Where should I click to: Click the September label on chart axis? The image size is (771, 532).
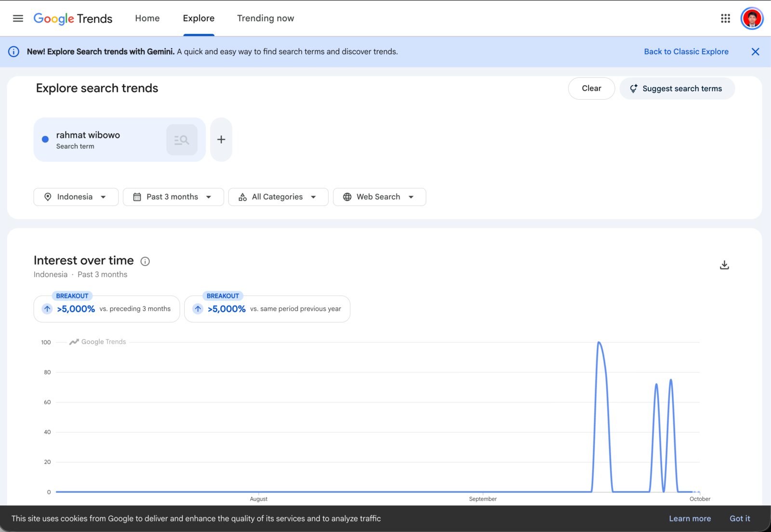[x=482, y=499]
